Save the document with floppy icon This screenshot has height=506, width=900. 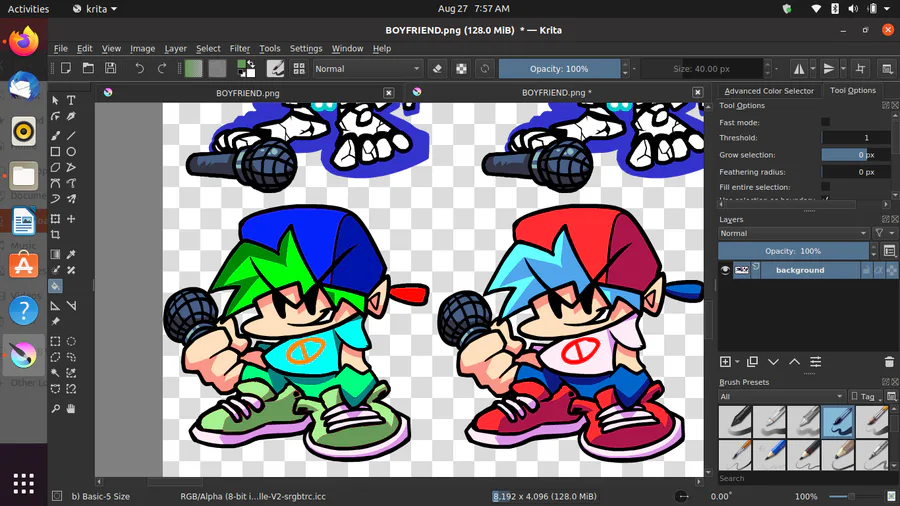point(110,69)
